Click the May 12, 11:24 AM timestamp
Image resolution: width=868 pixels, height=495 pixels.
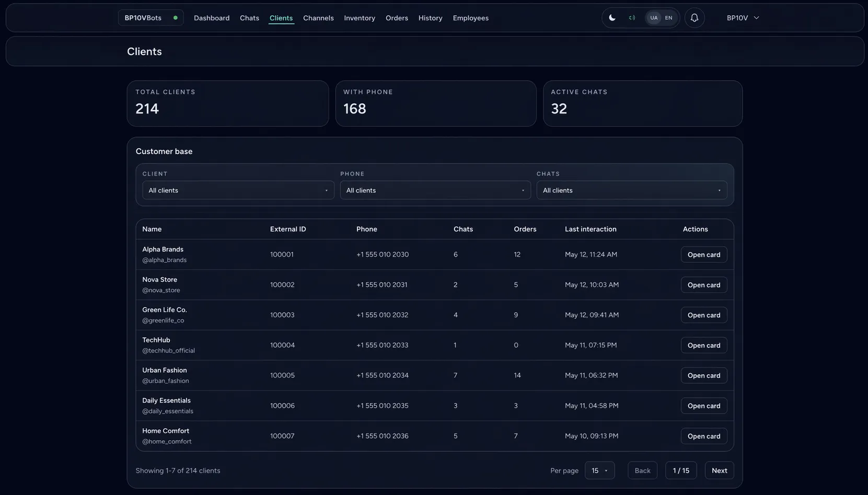coord(591,255)
